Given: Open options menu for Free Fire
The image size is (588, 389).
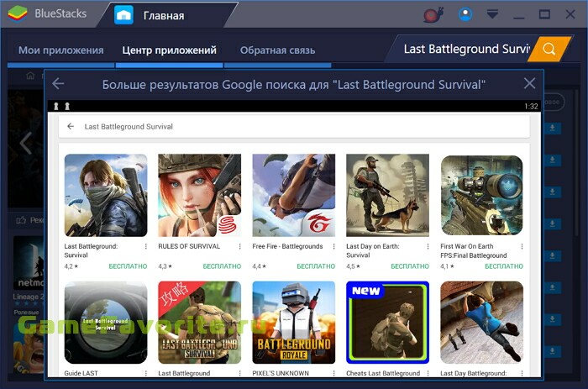Looking at the screenshot, I should (333, 246).
